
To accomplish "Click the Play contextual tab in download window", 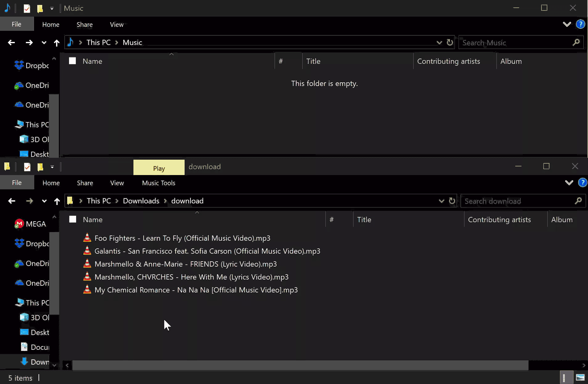I will pos(159,168).
